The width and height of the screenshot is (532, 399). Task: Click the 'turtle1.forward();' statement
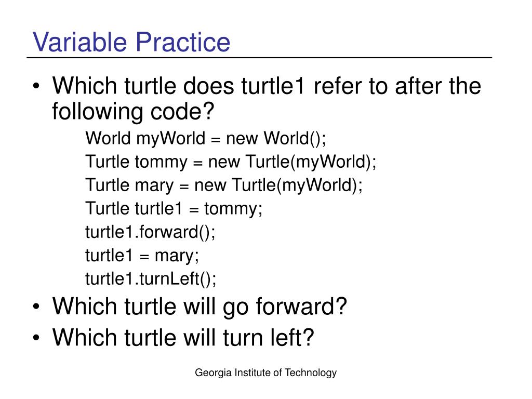coord(150,232)
